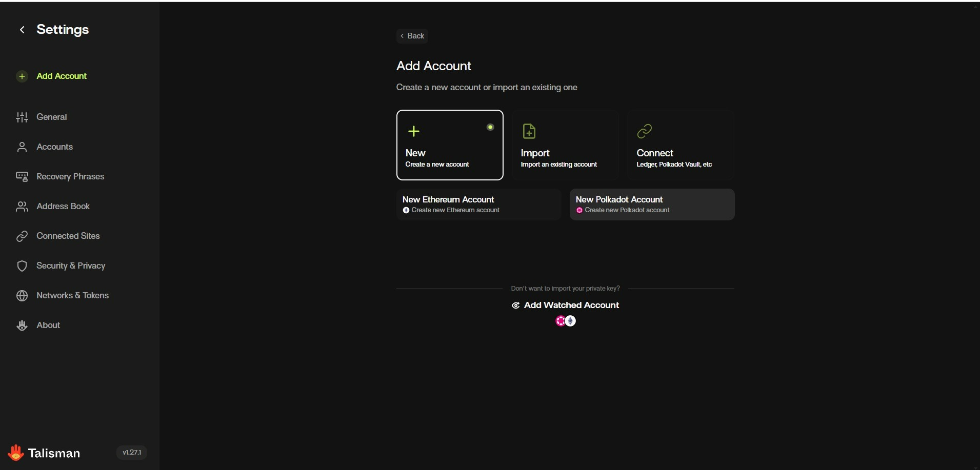
Task: Click the General sliders icon
Action: tap(22, 117)
